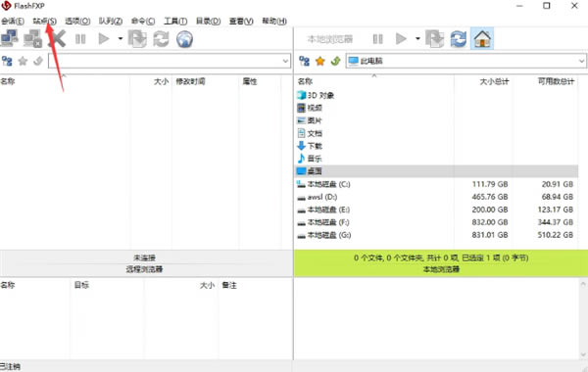Click the folder tree icon in local pane

click(x=305, y=61)
